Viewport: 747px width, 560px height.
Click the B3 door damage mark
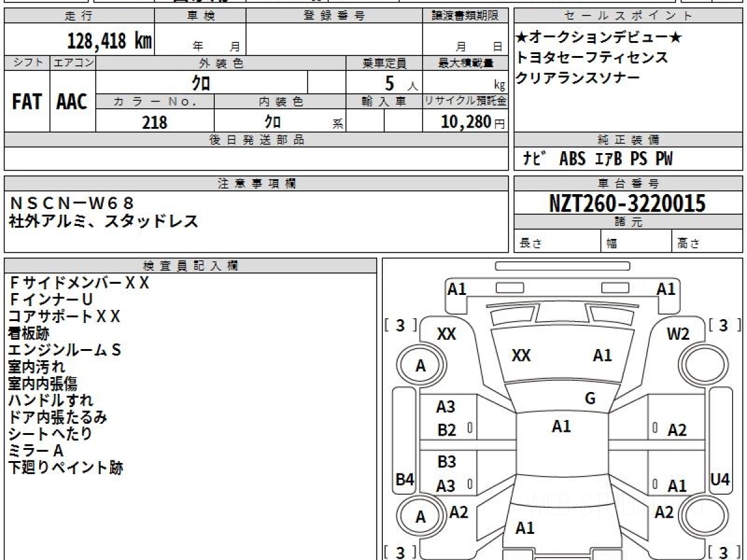pos(446,462)
